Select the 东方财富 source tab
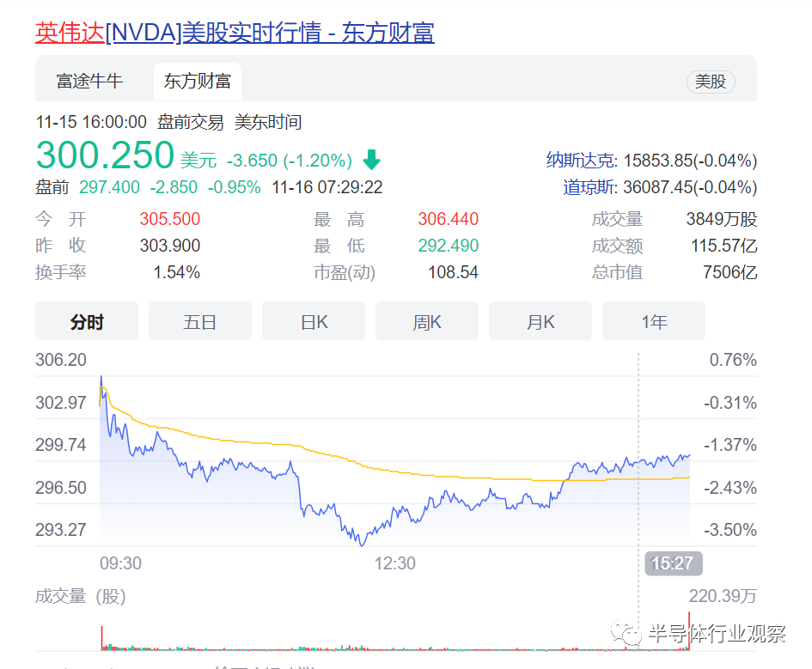This screenshot has height=669, width=812. tap(198, 82)
